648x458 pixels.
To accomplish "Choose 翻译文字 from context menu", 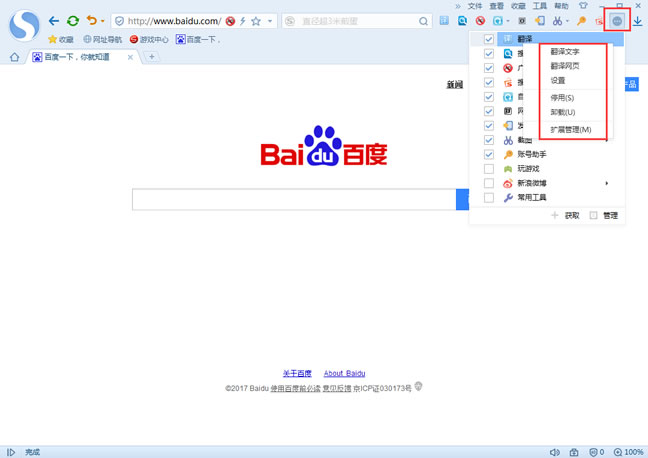I will (565, 52).
